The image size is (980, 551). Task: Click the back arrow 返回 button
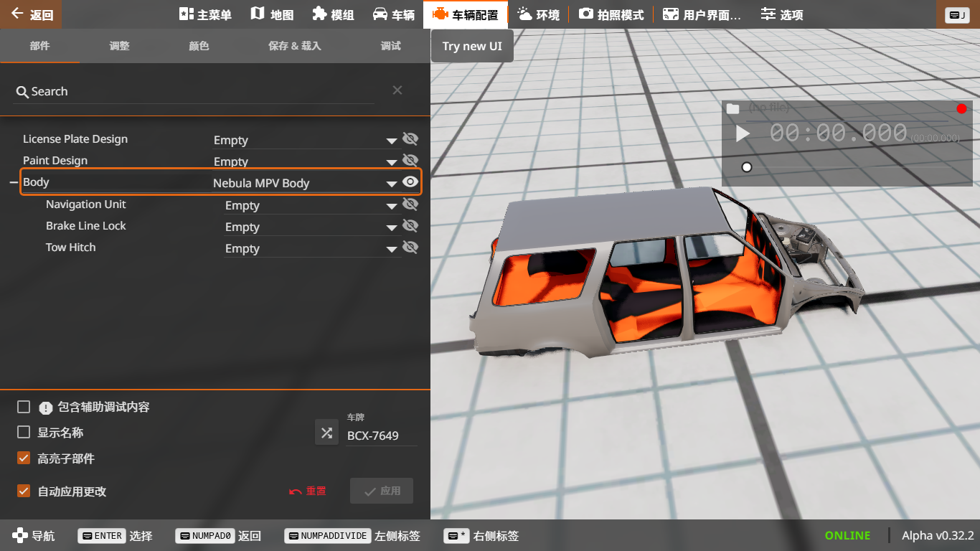(x=31, y=14)
